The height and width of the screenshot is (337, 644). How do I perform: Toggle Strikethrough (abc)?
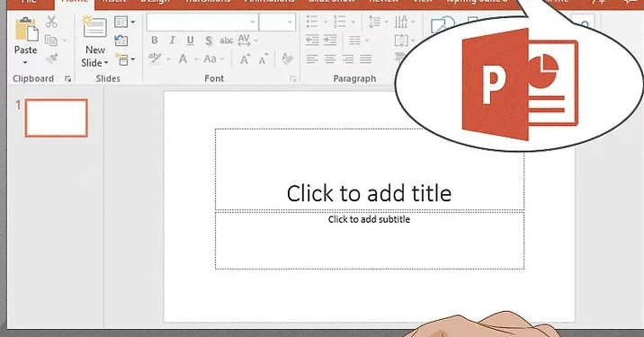[x=227, y=40]
